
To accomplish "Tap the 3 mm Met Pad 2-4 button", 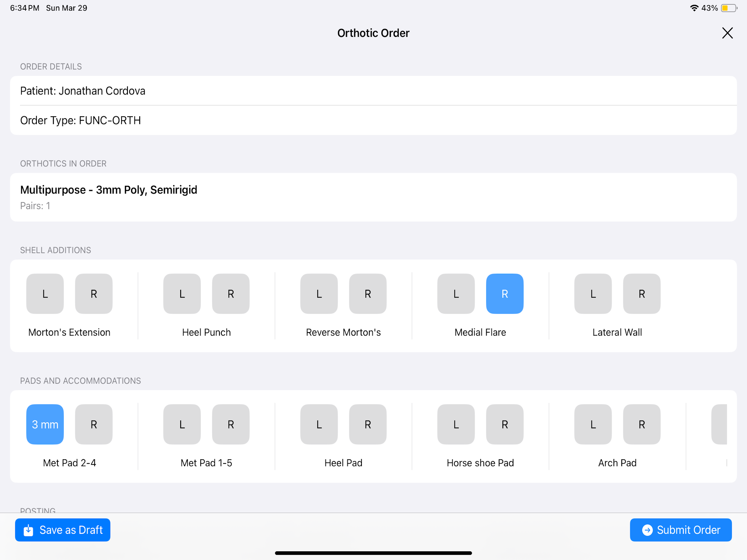I will 45,424.
